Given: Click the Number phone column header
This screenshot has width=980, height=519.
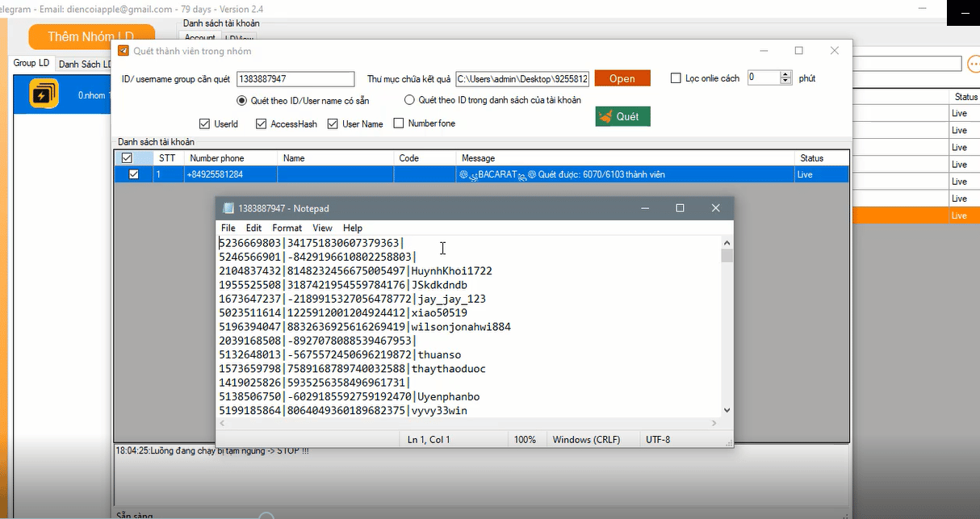Looking at the screenshot, I should click(231, 158).
